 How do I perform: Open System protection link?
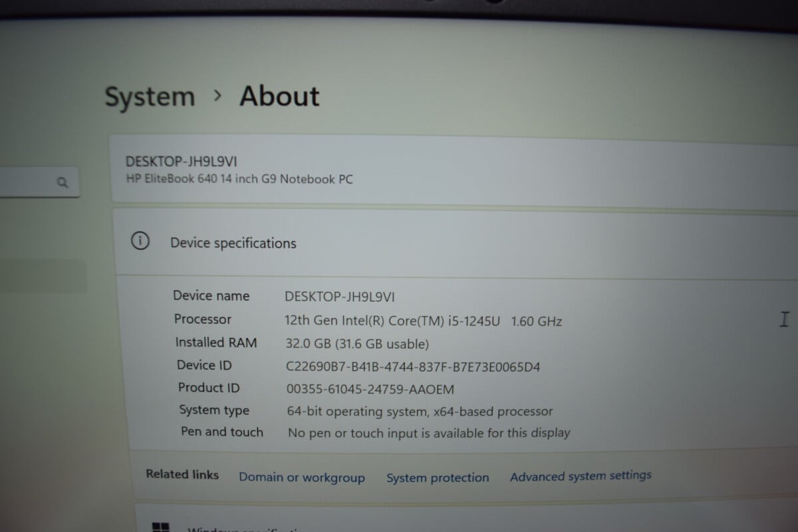pyautogui.click(x=438, y=477)
